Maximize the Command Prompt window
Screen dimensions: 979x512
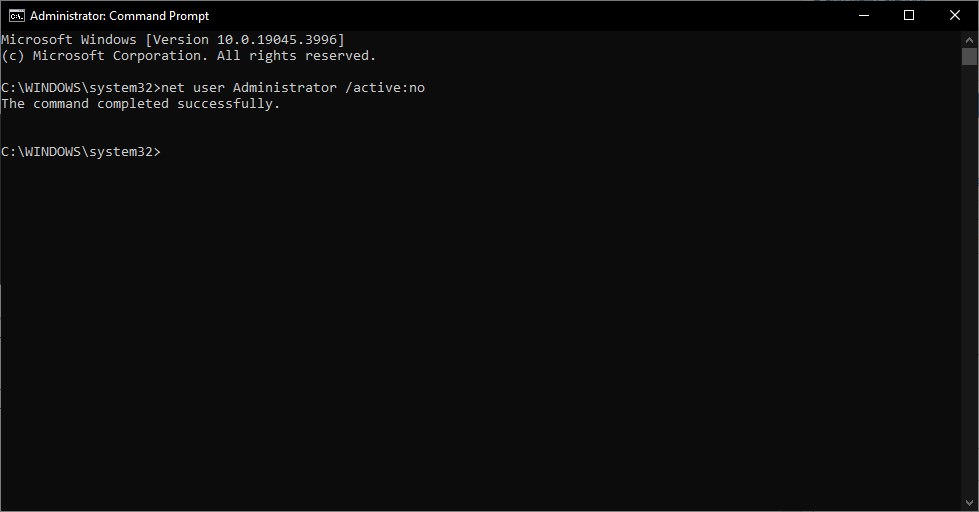pos(908,15)
